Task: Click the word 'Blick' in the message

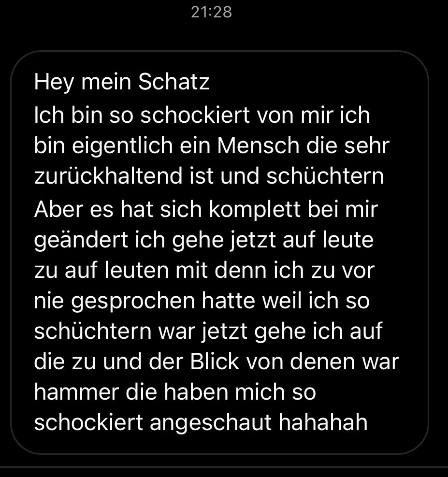Action: [215, 361]
